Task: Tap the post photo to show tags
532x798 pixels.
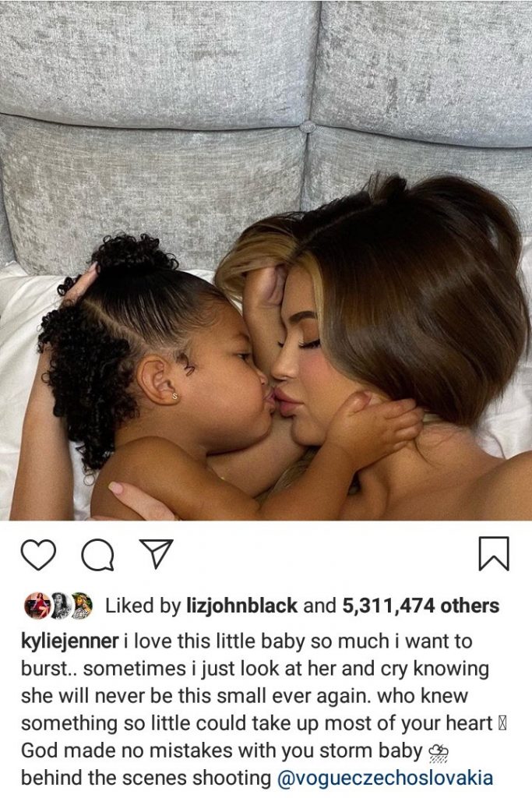Action: coord(266,260)
